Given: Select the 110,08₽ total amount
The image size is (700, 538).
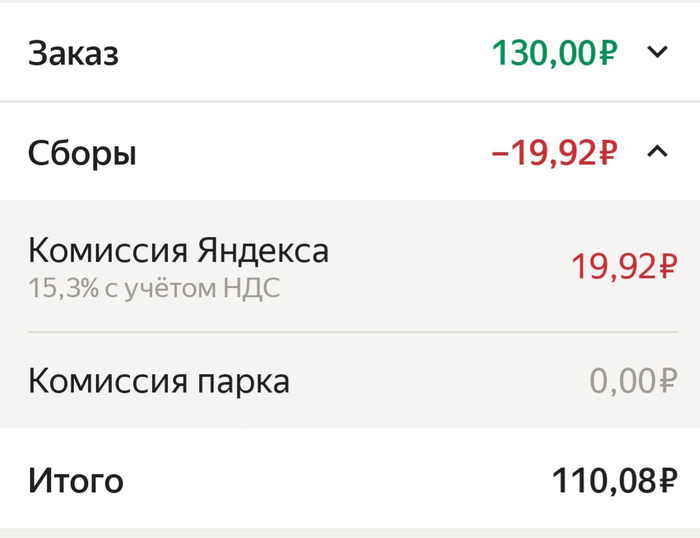Looking at the screenshot, I should tap(614, 481).
